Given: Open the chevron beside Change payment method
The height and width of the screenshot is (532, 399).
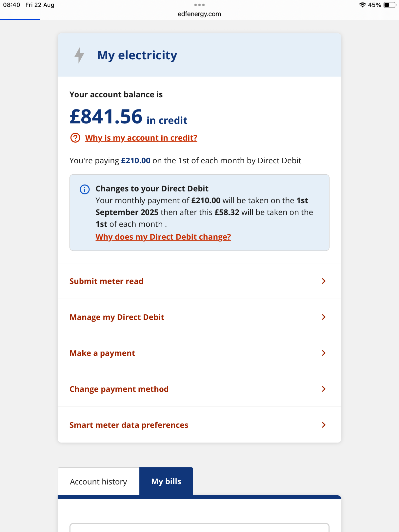Looking at the screenshot, I should [324, 389].
